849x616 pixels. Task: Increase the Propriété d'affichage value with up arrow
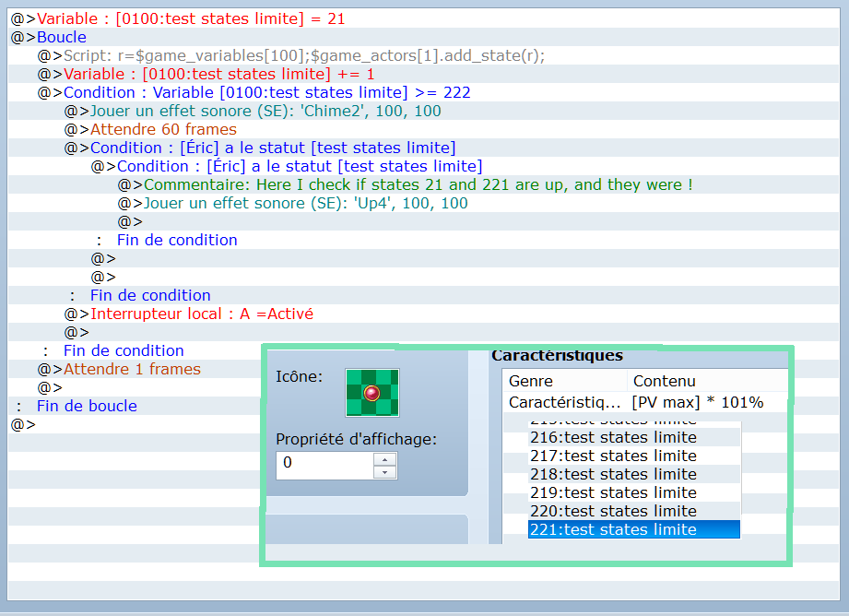pyautogui.click(x=384, y=459)
